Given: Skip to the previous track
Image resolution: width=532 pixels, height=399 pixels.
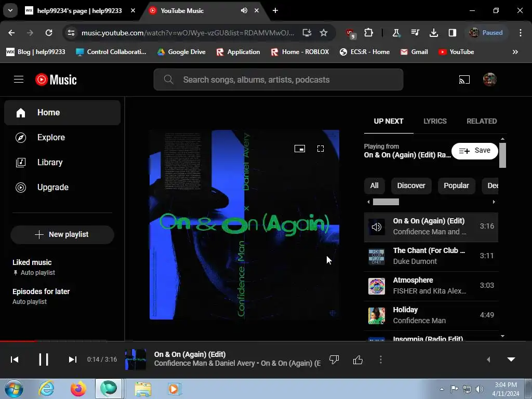Looking at the screenshot, I should click(x=15, y=360).
